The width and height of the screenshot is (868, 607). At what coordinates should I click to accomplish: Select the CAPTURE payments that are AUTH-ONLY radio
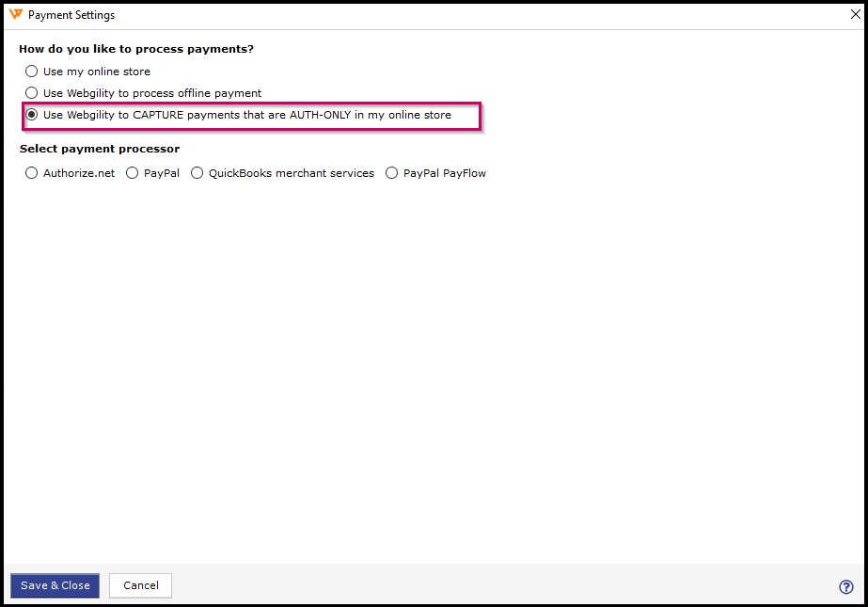click(x=32, y=115)
